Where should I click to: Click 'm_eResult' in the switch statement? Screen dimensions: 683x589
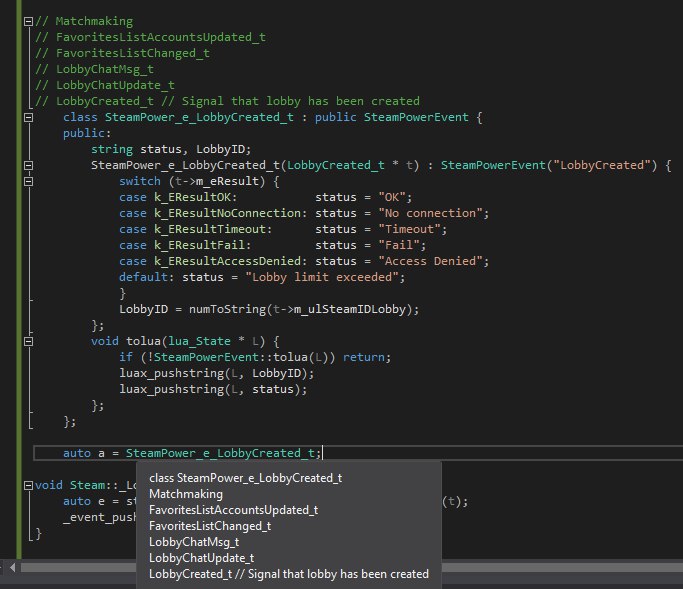pos(227,181)
